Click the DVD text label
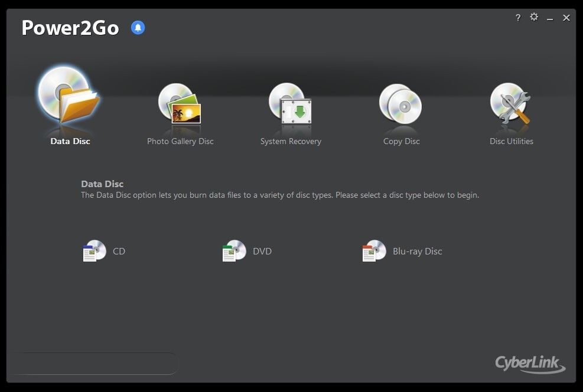The width and height of the screenshot is (583, 392). pyautogui.click(x=262, y=251)
